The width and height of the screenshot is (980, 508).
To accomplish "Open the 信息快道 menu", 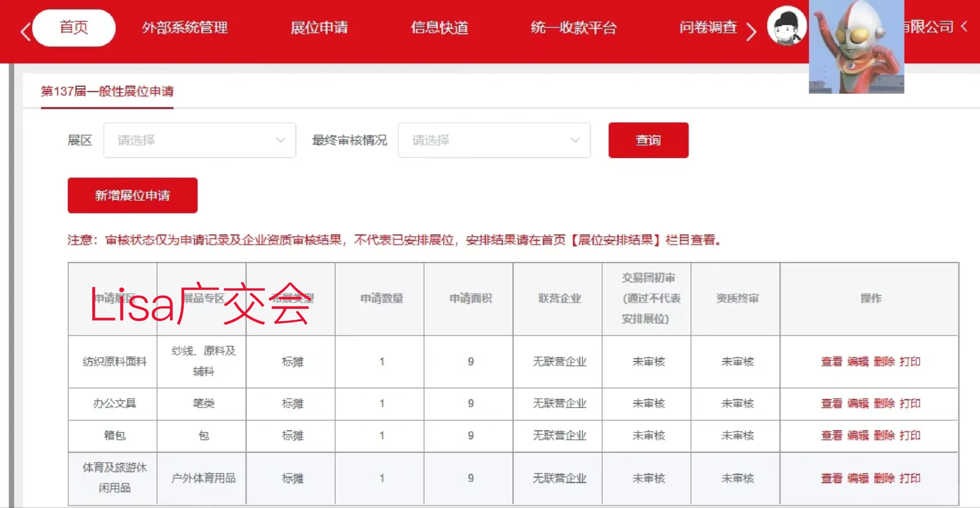I will 440,28.
